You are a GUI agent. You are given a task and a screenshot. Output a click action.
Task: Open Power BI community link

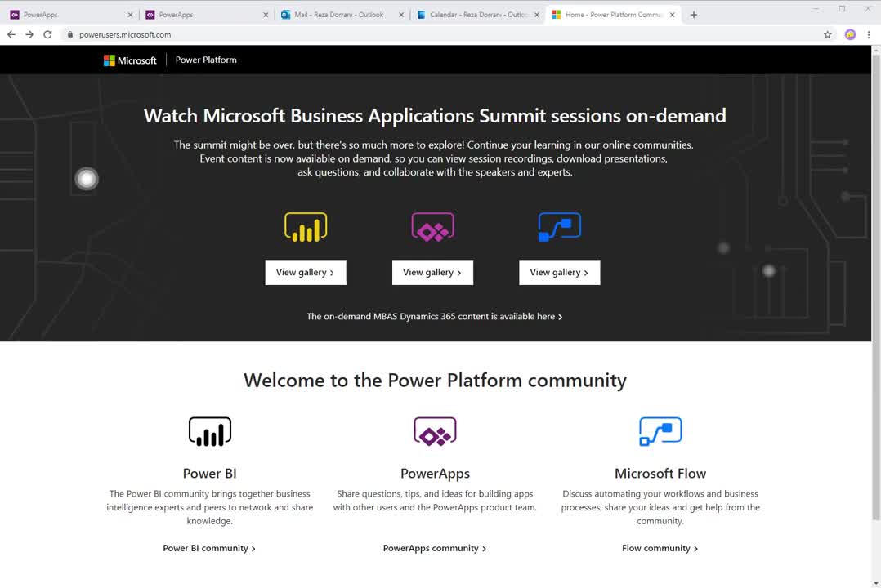209,548
